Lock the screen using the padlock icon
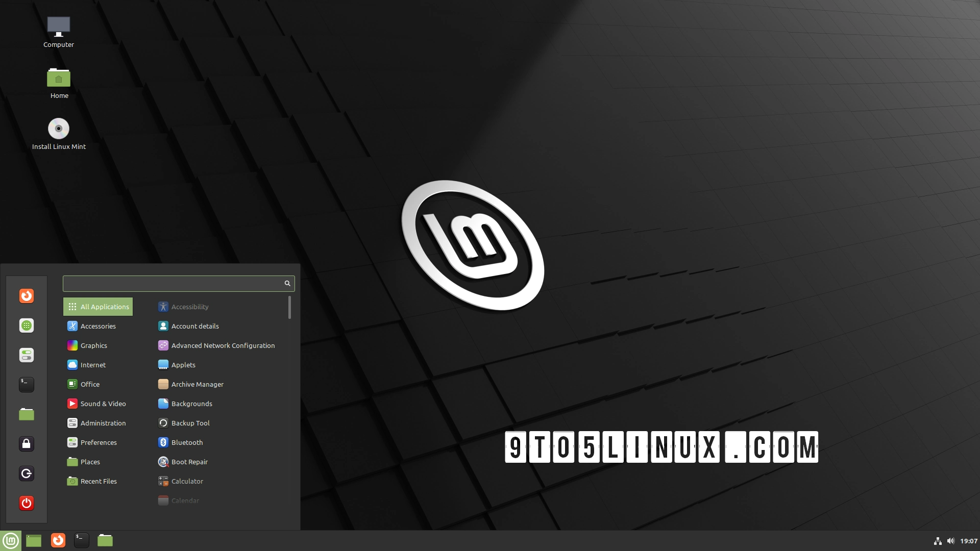This screenshot has width=980, height=551. pyautogui.click(x=26, y=444)
